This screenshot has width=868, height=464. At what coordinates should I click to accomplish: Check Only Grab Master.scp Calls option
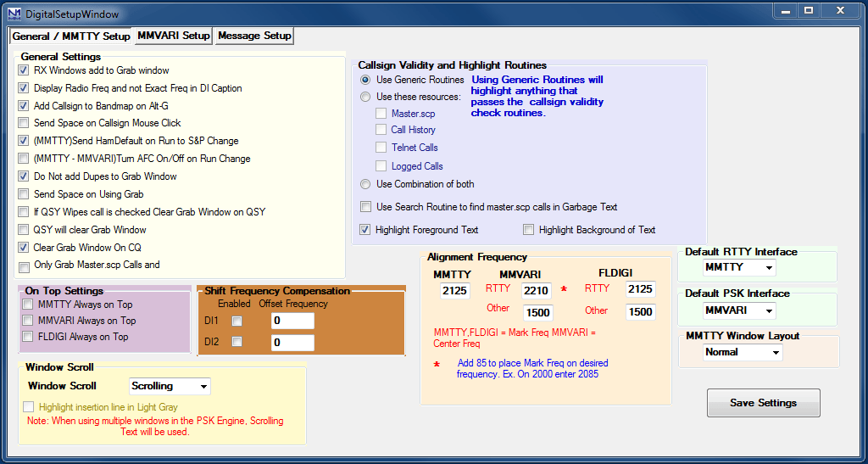(24, 267)
